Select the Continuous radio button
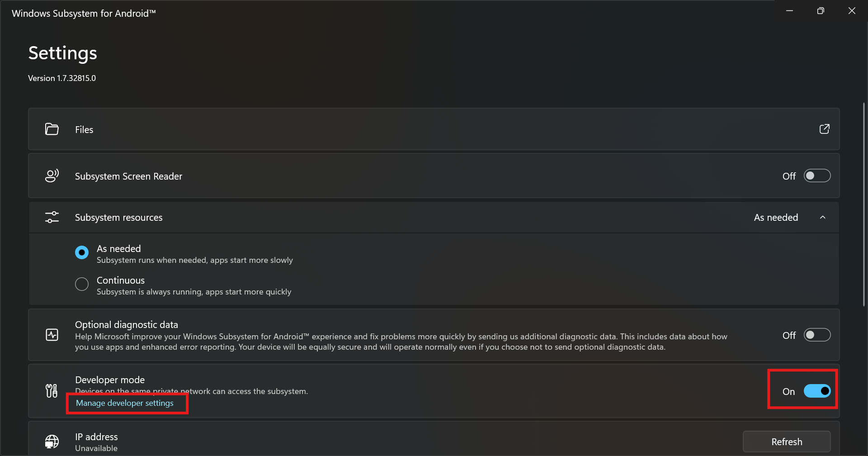Viewport: 868px width, 456px height. [82, 284]
